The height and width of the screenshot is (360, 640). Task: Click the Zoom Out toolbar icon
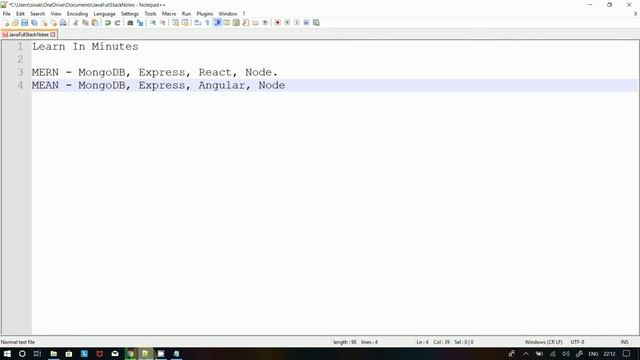point(163,22)
